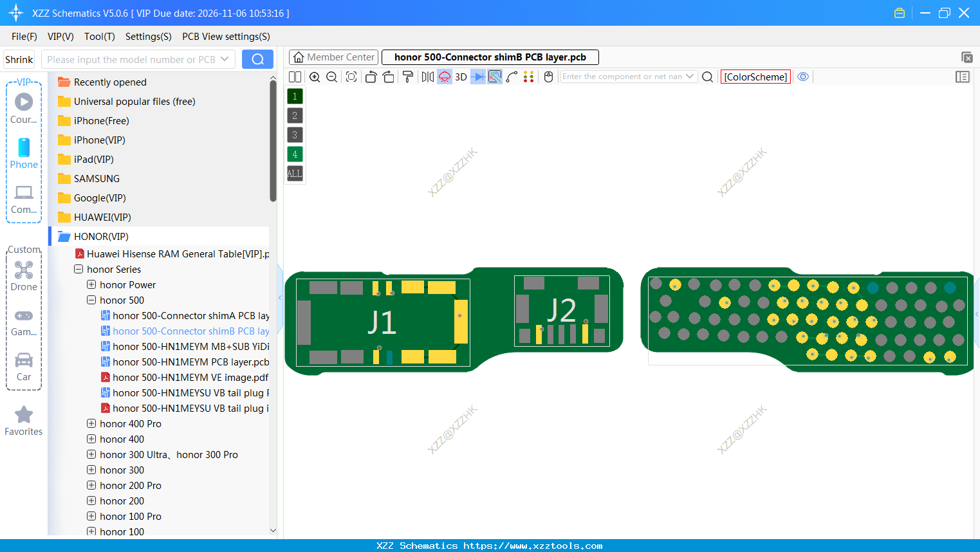Open the Favorites star
980x552 pixels.
click(x=24, y=421)
